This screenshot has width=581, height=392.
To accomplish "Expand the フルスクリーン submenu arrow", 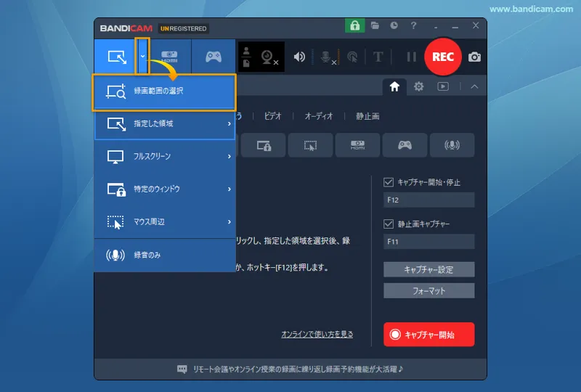I will [229, 156].
